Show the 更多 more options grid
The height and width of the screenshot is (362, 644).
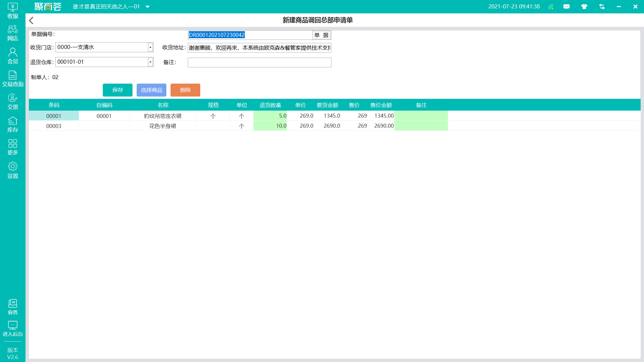point(13,147)
